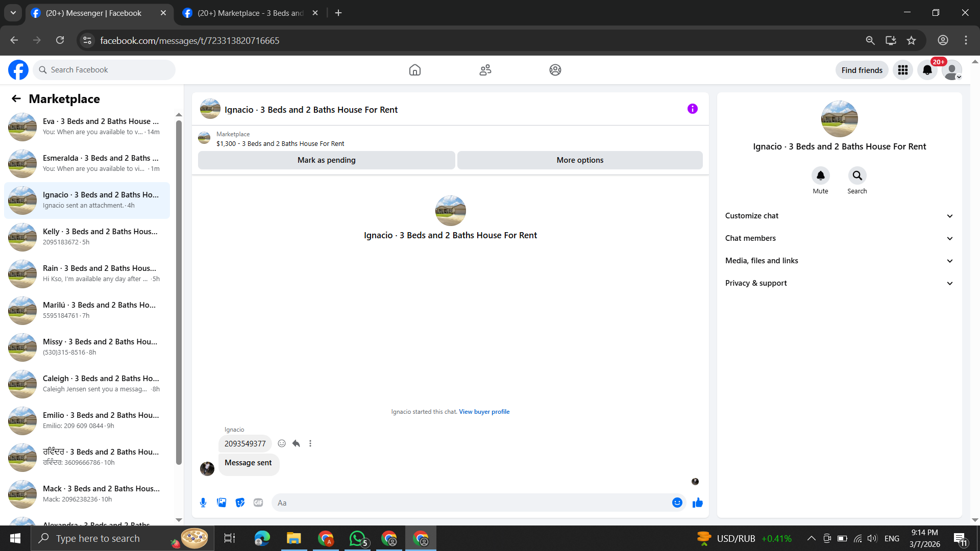Open the Caleigh conversation
980x551 pixels.
pos(87,384)
